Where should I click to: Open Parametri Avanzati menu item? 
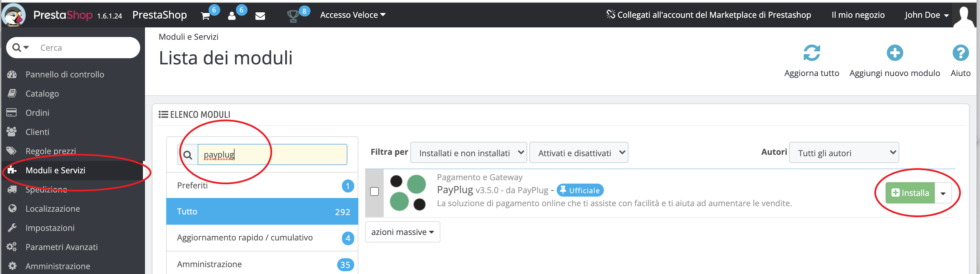tap(61, 247)
